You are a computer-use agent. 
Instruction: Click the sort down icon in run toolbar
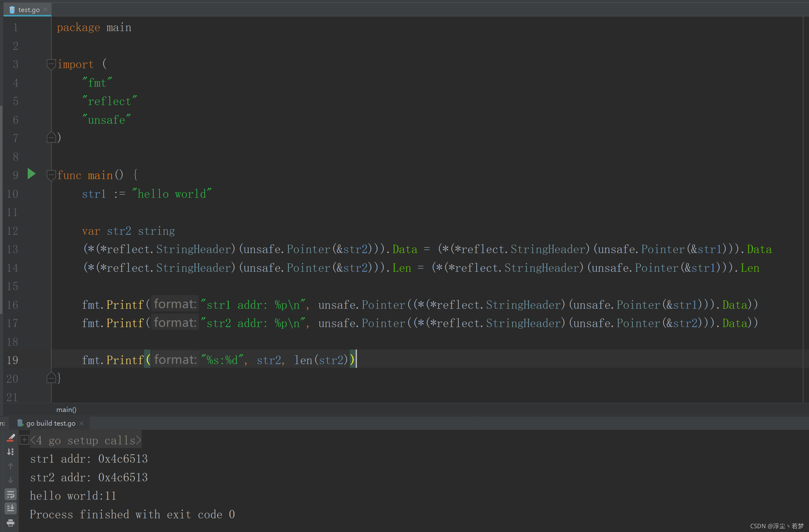pos(11,452)
